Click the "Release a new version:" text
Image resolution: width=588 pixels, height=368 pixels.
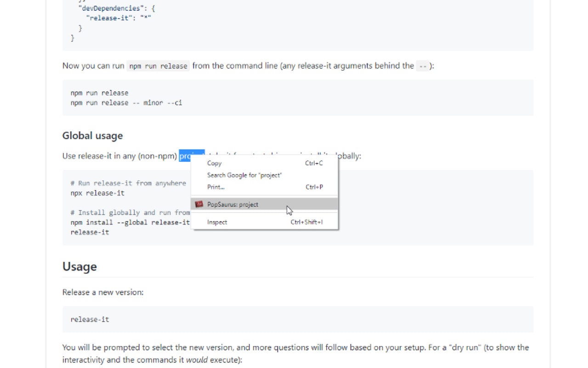[103, 292]
